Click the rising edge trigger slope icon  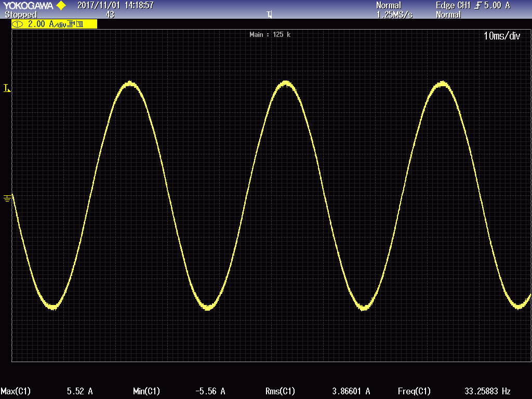click(478, 5)
